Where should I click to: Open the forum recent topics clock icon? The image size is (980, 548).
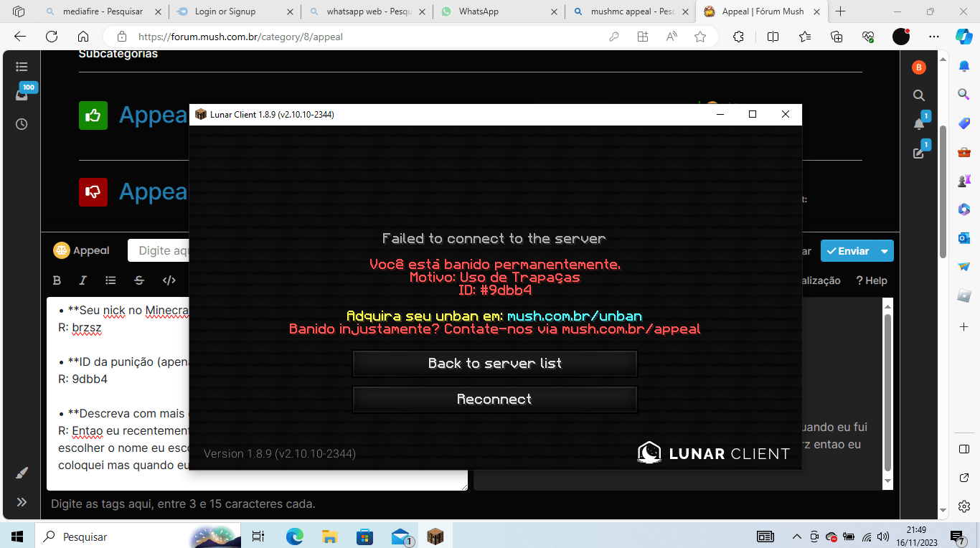pos(22,124)
